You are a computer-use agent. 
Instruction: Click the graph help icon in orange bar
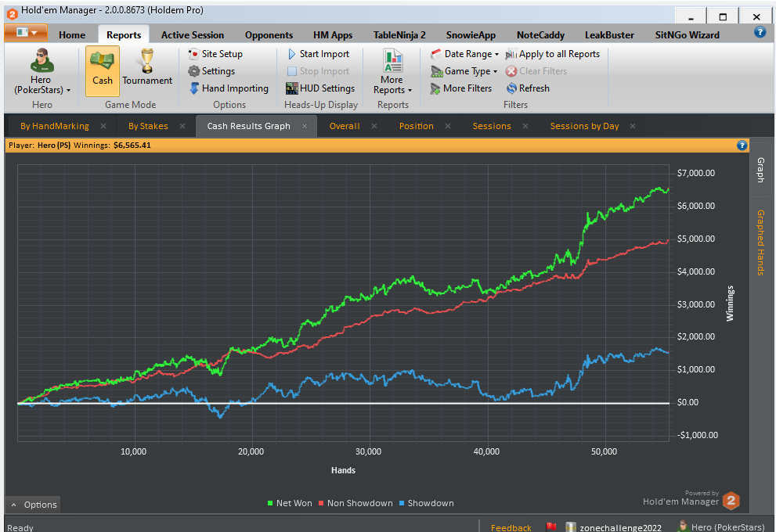[742, 146]
